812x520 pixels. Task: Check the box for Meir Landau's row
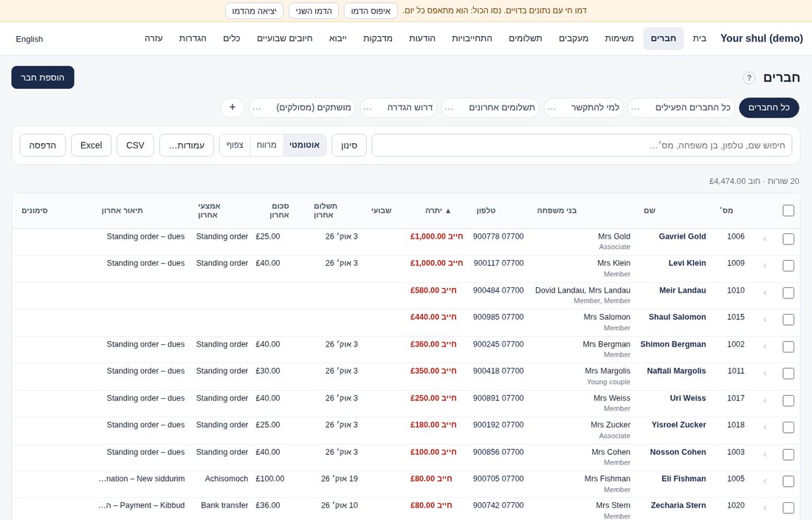click(x=788, y=292)
